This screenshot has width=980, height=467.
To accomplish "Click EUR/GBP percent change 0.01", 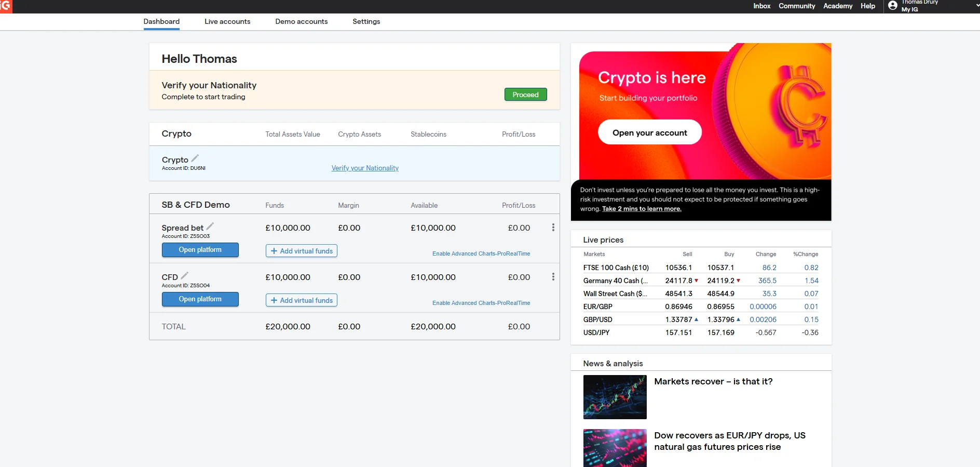I will [x=811, y=306].
